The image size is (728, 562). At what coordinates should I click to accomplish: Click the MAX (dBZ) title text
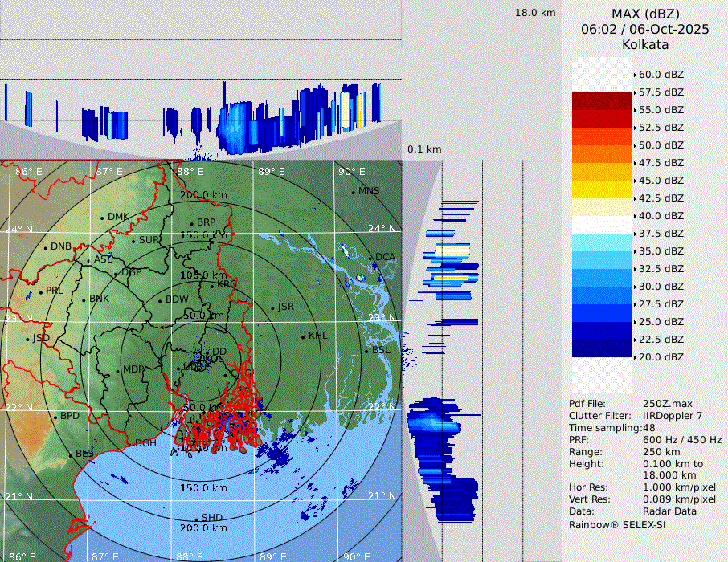[x=645, y=14]
